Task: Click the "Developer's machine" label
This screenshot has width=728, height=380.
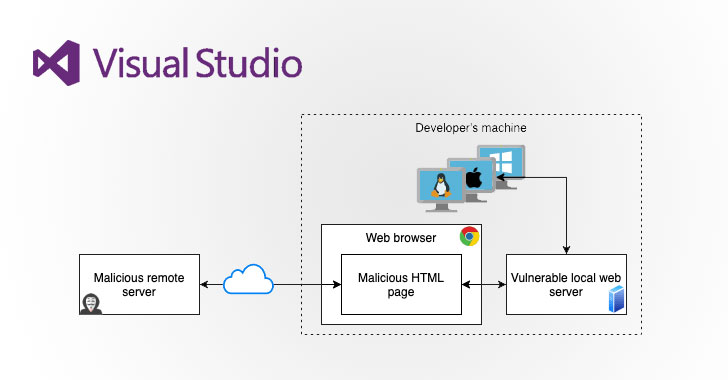Action: [471, 128]
